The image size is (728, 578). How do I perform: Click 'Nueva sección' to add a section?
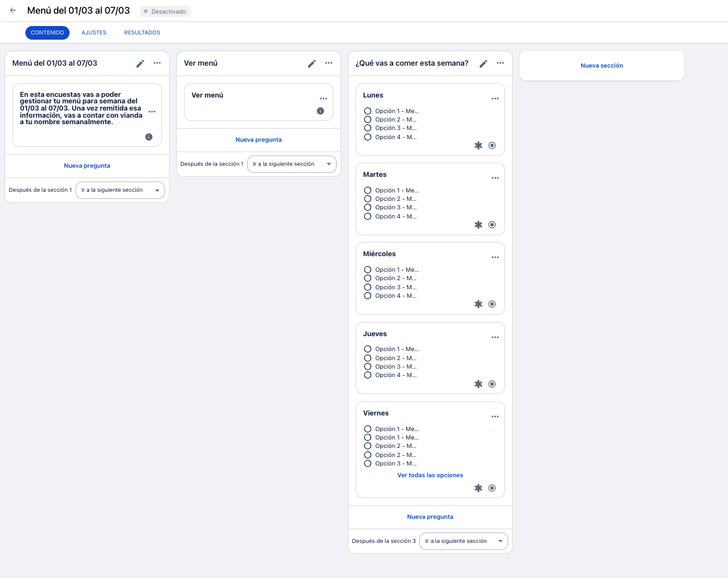click(x=602, y=66)
